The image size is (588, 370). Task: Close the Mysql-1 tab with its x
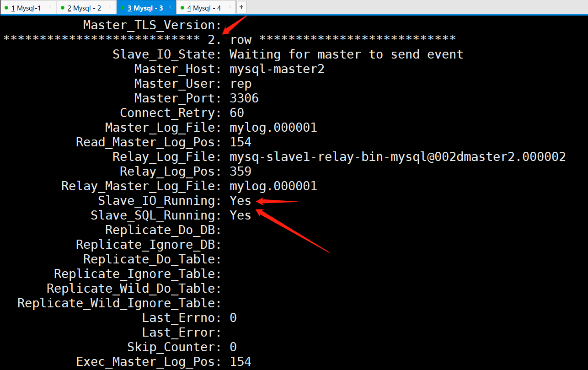pos(50,7)
